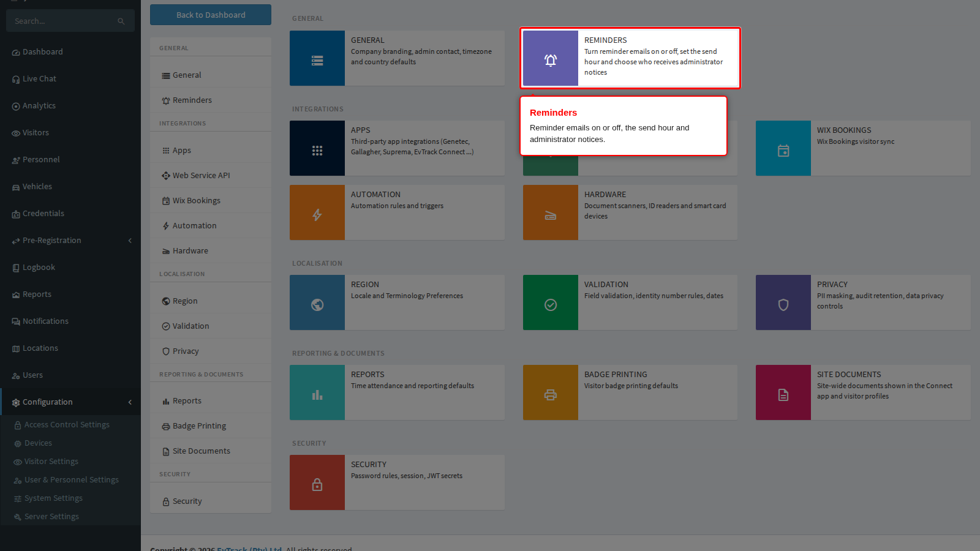
Task: Open System Settings under Configuration
Action: point(70,498)
